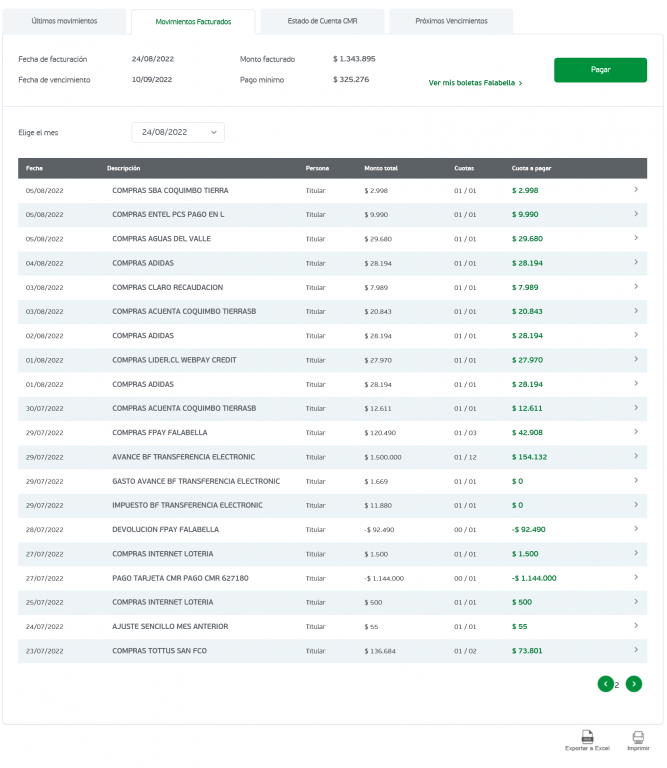Select the Movimientos Facturados tab
Image resolution: width=667 pixels, height=768 pixels.
[193, 22]
